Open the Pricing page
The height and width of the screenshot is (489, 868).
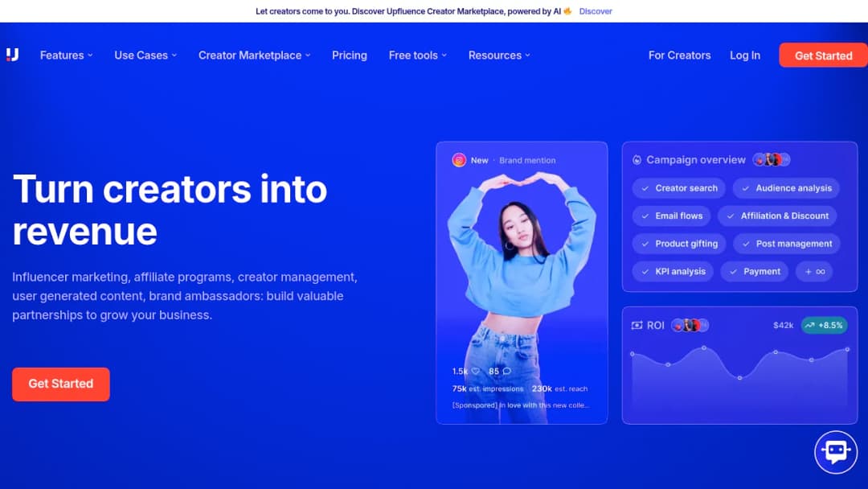[x=350, y=55]
